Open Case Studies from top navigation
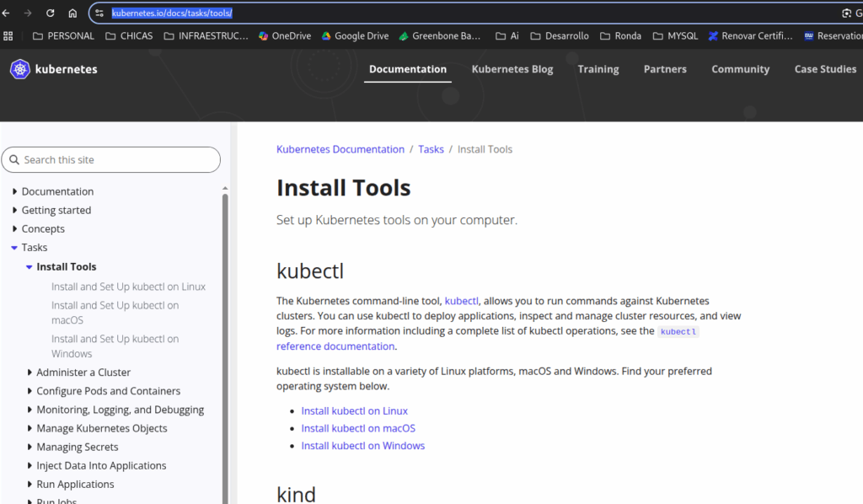This screenshot has width=863, height=504. click(825, 69)
